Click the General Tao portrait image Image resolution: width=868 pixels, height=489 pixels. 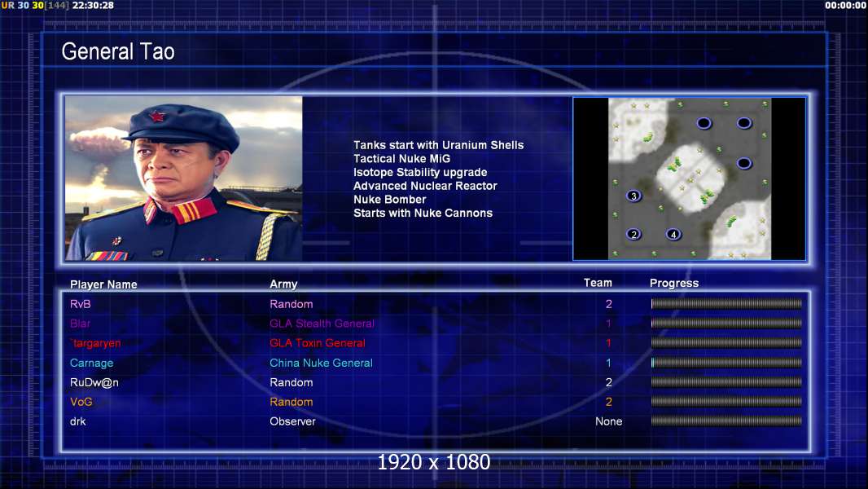pyautogui.click(x=184, y=178)
